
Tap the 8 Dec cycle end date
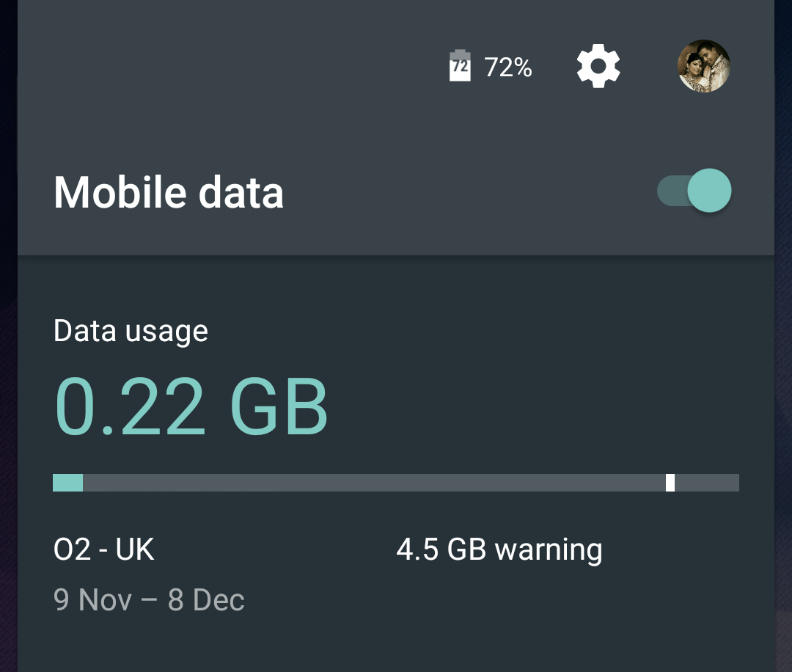click(x=206, y=600)
